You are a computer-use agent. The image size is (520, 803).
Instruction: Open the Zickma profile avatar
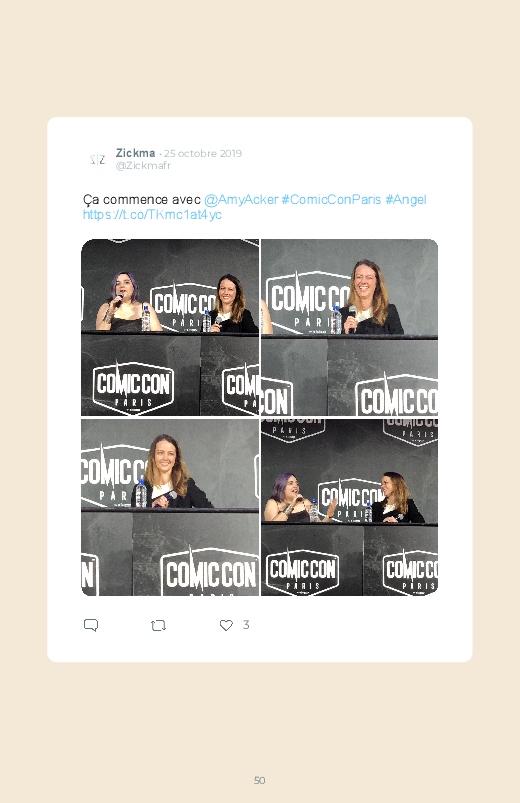[97, 159]
